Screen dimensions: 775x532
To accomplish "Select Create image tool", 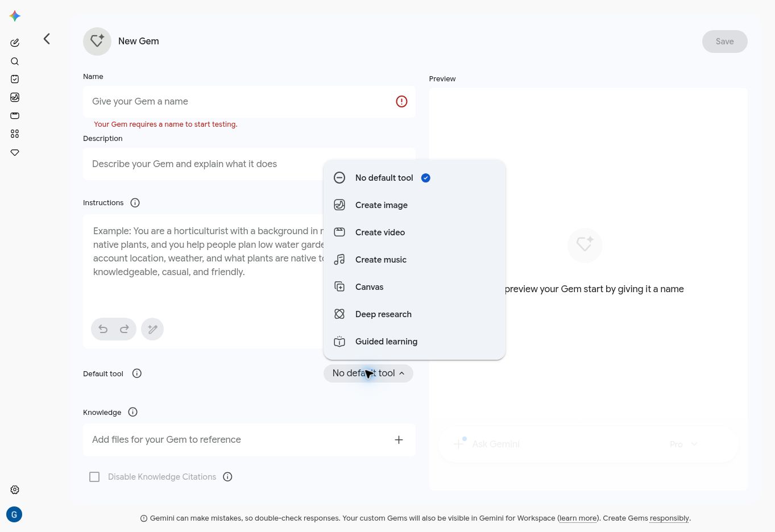I will pyautogui.click(x=415, y=205).
